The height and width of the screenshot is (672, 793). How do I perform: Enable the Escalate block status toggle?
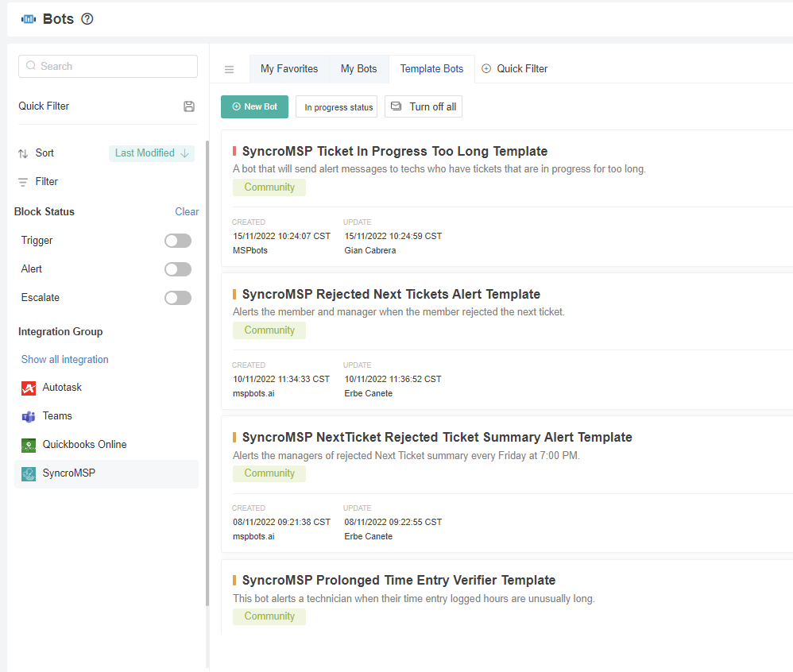pyautogui.click(x=177, y=297)
